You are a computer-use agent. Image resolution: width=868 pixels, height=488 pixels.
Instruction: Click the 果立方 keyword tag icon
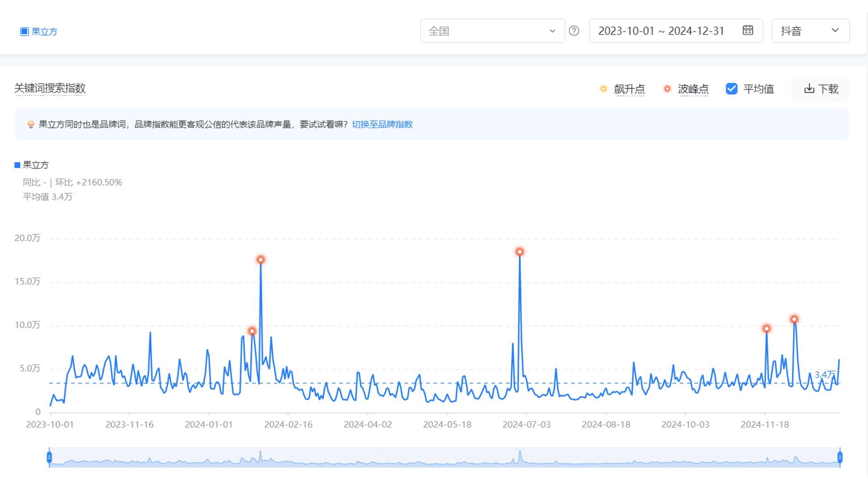tap(24, 32)
